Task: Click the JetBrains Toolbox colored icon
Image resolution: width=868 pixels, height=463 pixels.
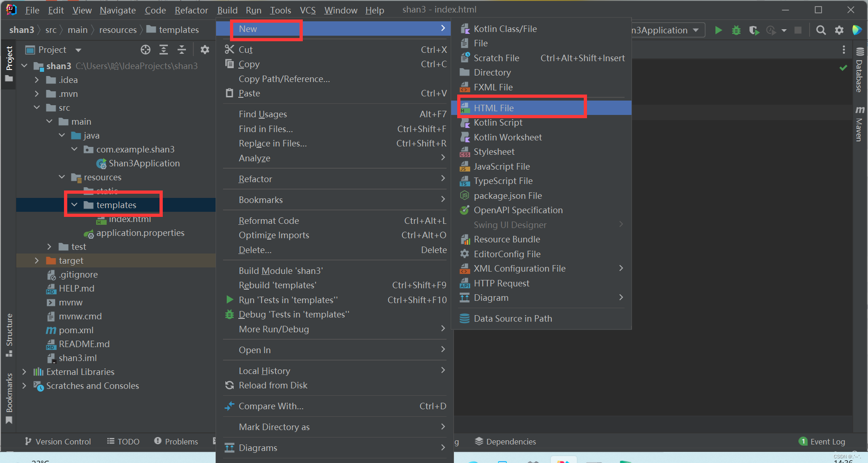Action: (x=857, y=30)
